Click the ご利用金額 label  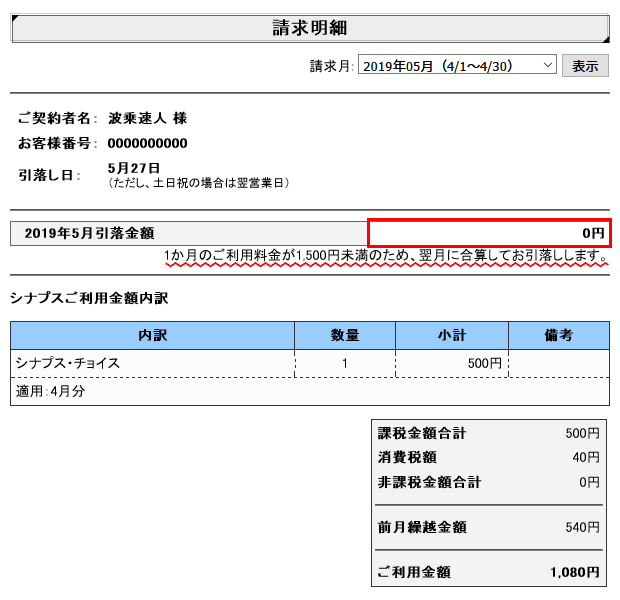[x=414, y=572]
